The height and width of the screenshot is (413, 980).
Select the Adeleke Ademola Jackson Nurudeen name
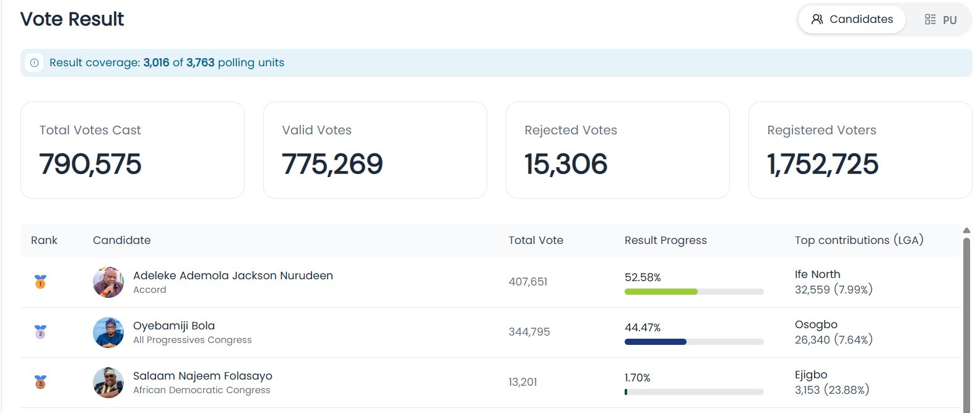pyautogui.click(x=233, y=276)
